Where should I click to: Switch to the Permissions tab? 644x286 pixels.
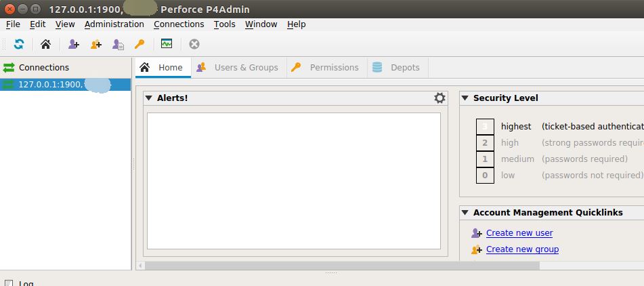[327, 67]
